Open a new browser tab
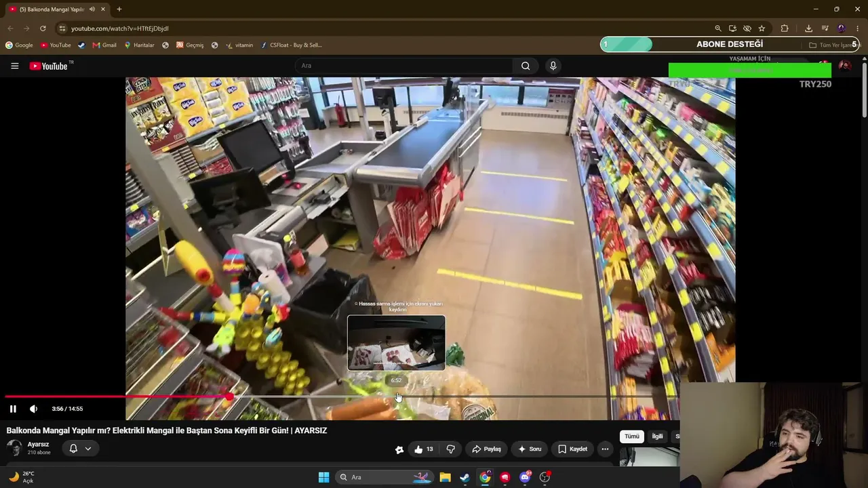868x488 pixels. (x=119, y=9)
